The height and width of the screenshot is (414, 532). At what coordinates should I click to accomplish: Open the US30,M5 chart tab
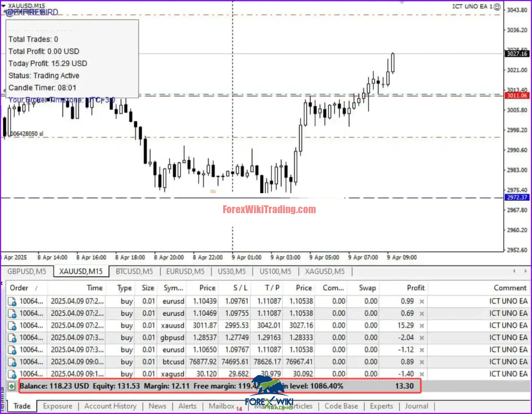tap(232, 271)
